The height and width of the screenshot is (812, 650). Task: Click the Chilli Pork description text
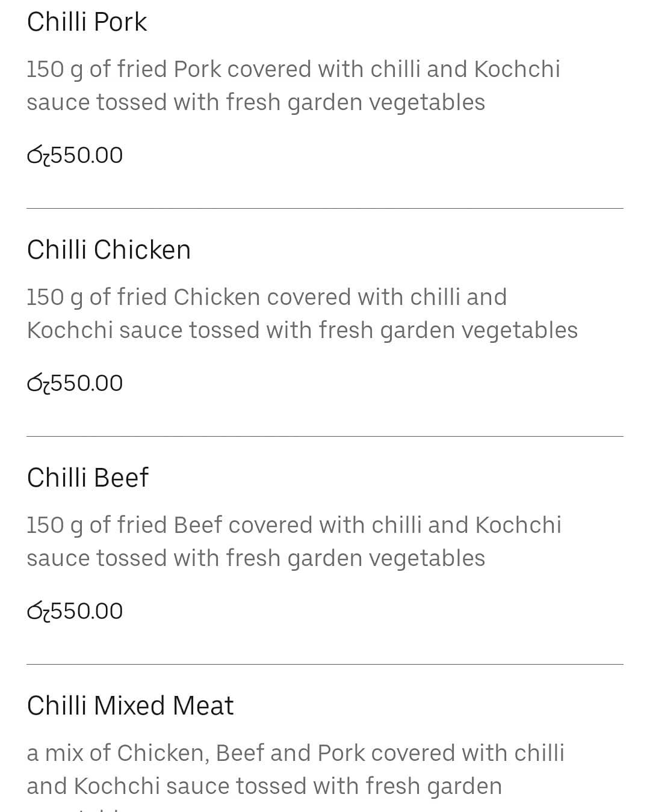293,85
